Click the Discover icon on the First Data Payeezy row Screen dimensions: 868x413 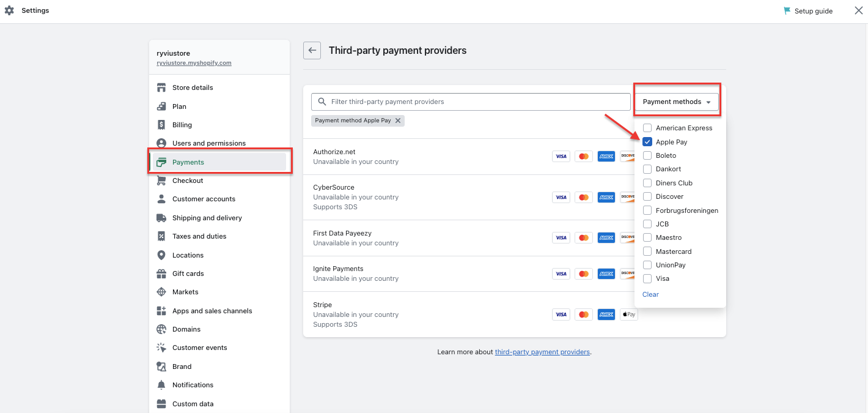click(628, 237)
